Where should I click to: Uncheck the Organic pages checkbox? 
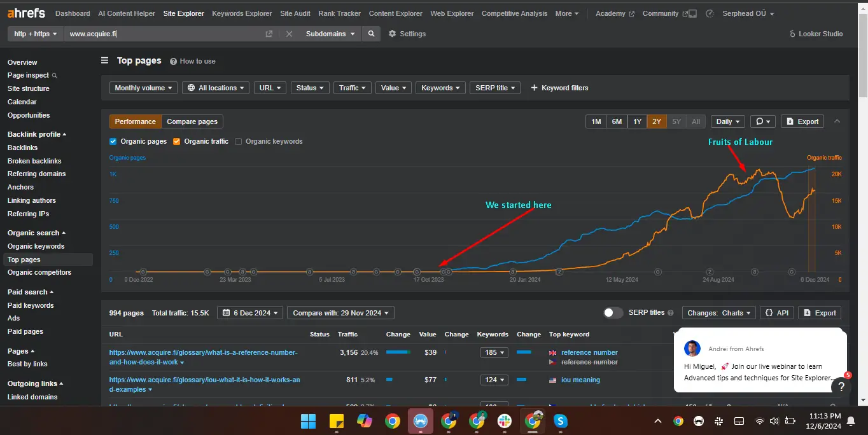(113, 141)
